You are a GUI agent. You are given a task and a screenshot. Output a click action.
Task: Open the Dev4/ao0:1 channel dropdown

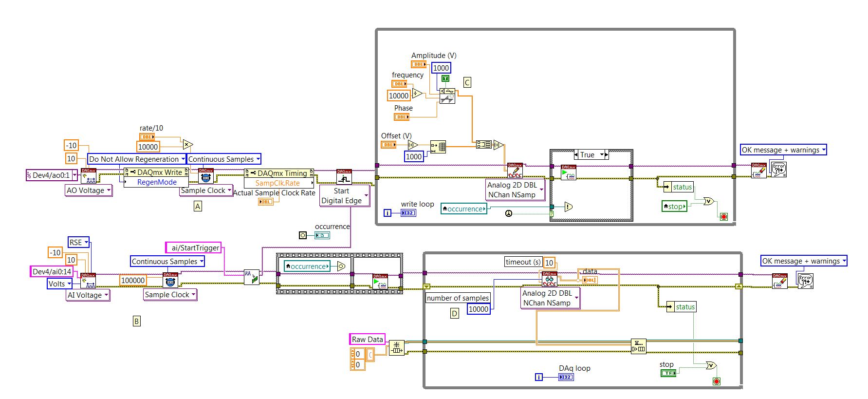point(75,175)
